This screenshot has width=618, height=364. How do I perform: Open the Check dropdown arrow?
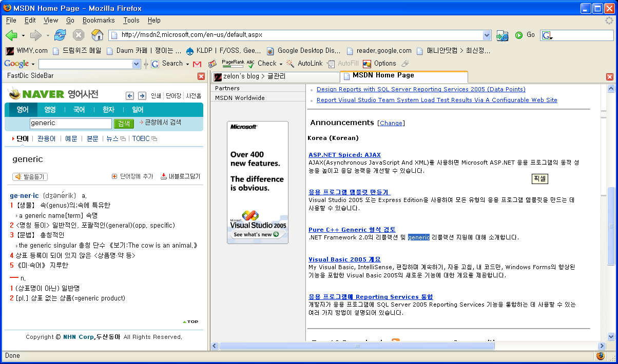point(281,64)
